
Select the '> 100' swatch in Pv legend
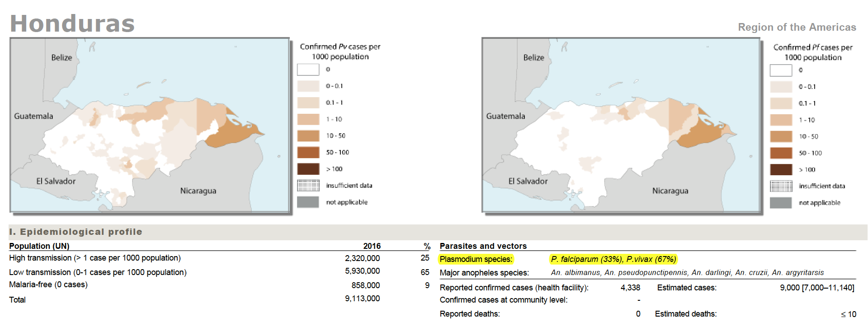[x=308, y=169]
